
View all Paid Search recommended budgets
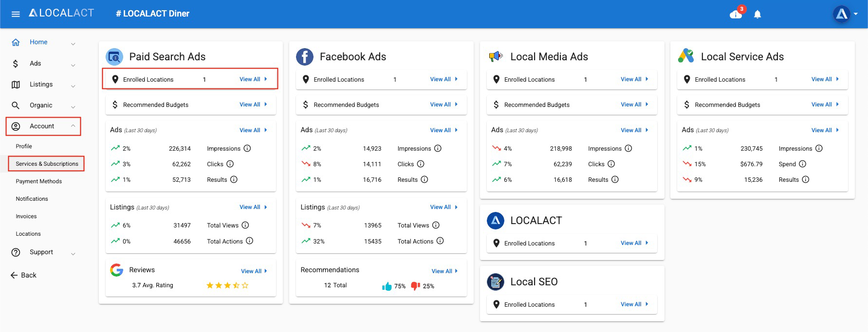point(254,105)
